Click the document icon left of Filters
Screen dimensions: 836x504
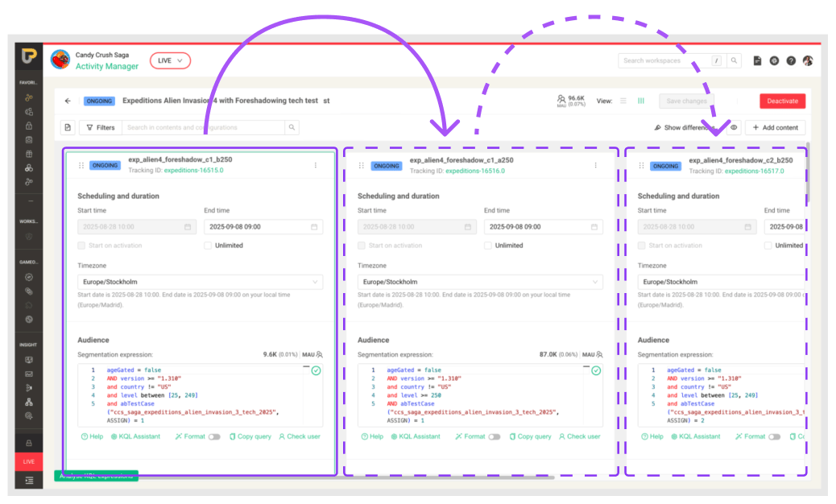coord(68,127)
